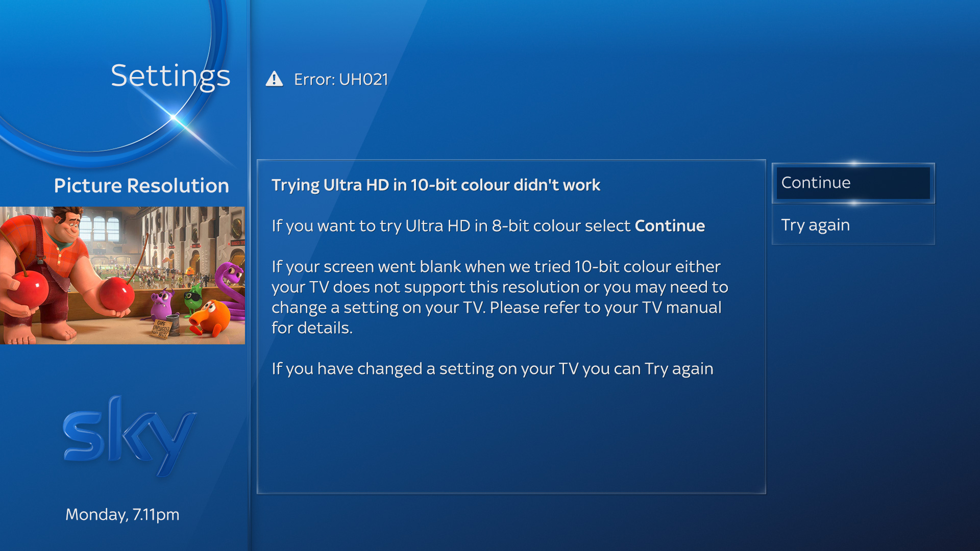Open the Wreck-It Ralph video preview

[122, 275]
